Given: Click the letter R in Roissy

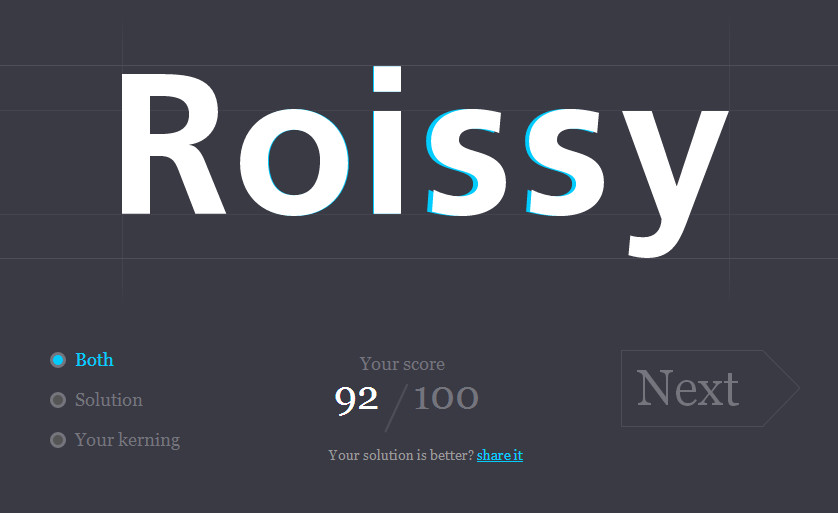Looking at the screenshot, I should (x=172, y=143).
